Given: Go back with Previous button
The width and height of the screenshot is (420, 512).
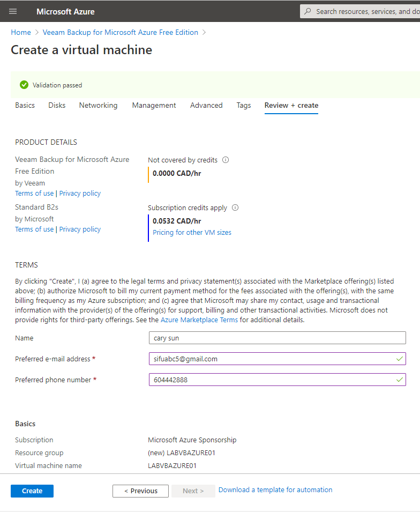Looking at the screenshot, I should pos(141,491).
